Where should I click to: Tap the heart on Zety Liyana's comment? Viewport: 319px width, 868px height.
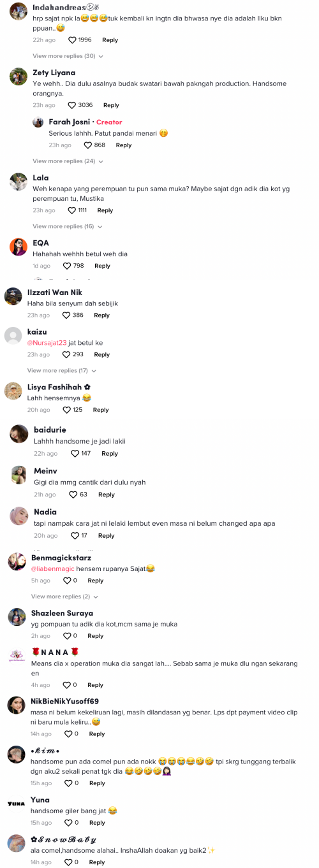(x=72, y=105)
